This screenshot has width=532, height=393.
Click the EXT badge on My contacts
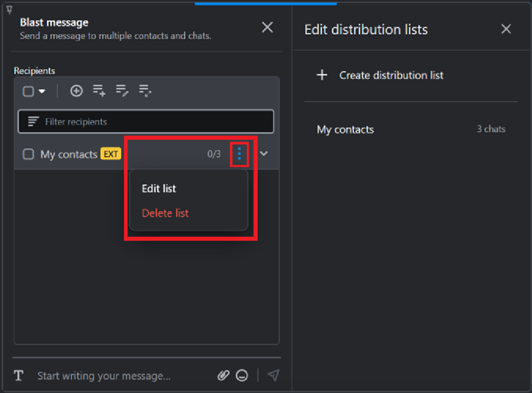(x=111, y=154)
